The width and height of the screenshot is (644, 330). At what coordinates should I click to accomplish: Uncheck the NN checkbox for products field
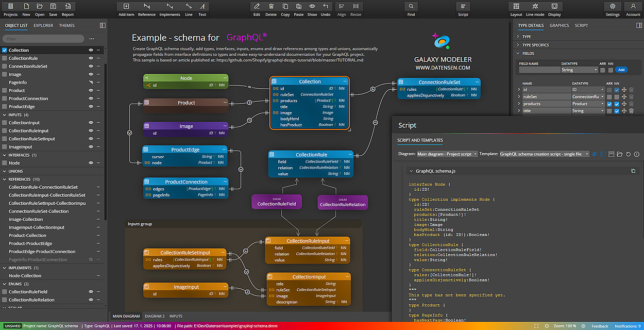click(x=617, y=104)
